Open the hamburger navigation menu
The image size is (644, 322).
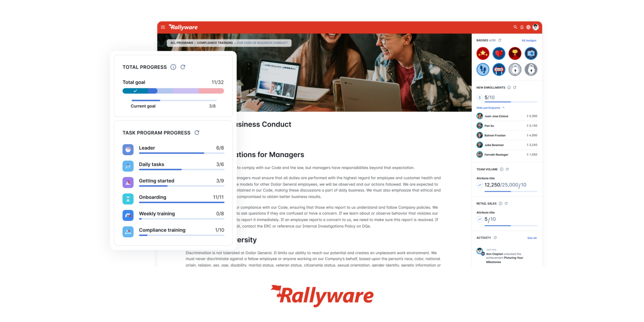coord(163,27)
